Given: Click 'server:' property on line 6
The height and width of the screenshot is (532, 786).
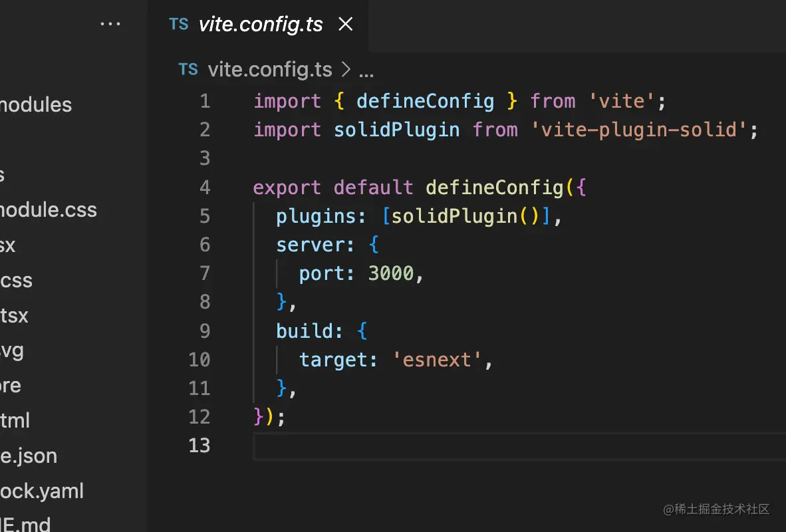Looking at the screenshot, I should pos(315,245).
